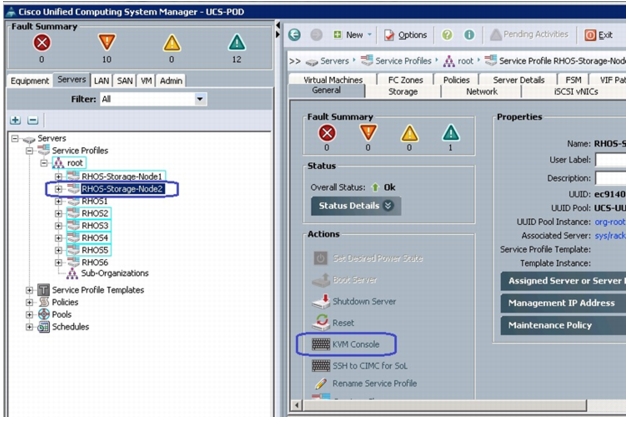Screen dimensions: 630x431
Task: Expand the Schedules tree node
Action: tap(29, 327)
